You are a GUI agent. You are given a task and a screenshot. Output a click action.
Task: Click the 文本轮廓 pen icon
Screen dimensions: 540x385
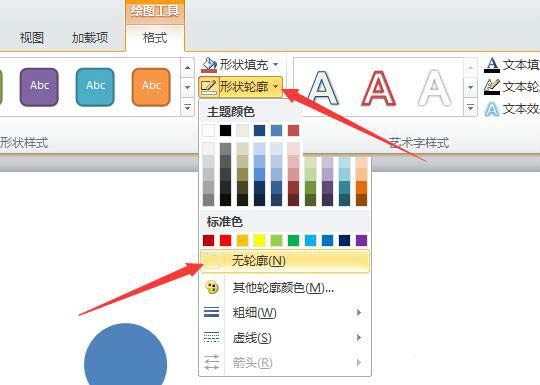pos(492,87)
